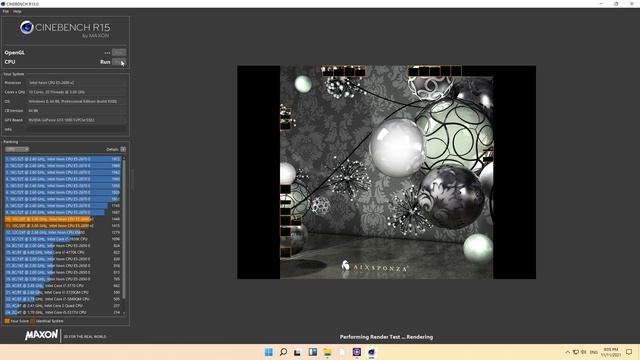Select the orange ranking row scoring 1415

[x=63, y=225]
